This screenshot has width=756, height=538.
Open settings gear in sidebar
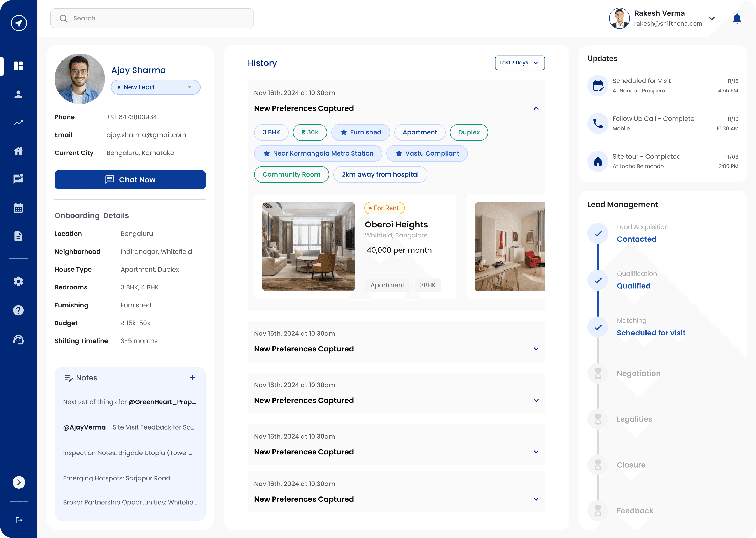(x=19, y=281)
